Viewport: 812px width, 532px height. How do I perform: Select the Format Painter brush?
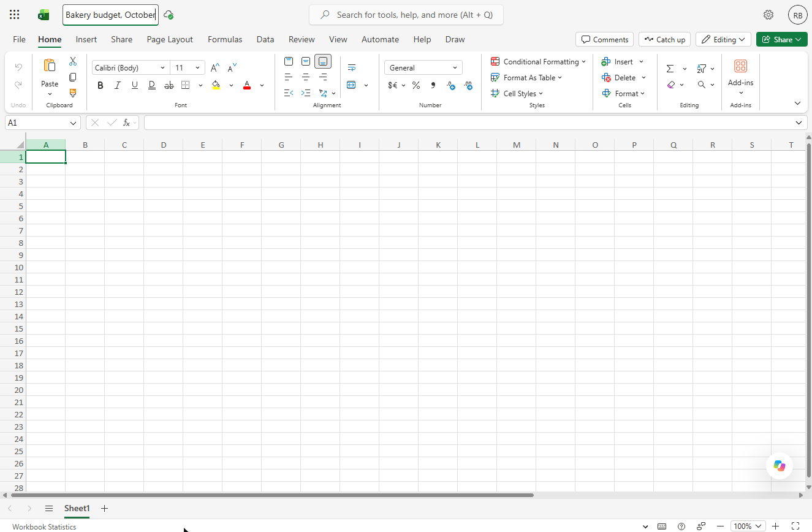(73, 93)
